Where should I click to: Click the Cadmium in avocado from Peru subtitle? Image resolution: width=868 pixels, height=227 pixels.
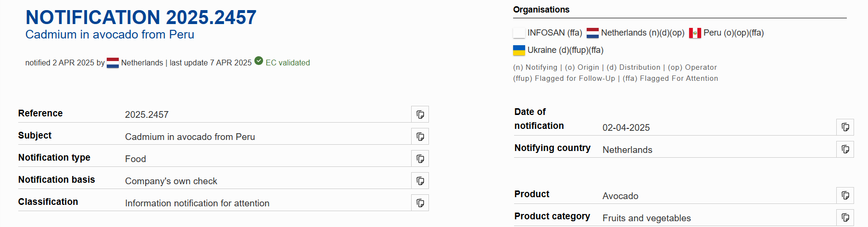pos(110,35)
